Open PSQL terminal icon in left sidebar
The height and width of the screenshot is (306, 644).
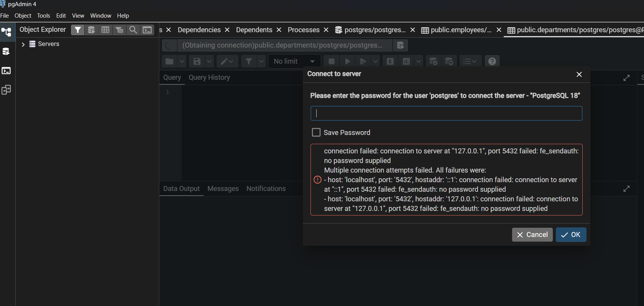6,71
